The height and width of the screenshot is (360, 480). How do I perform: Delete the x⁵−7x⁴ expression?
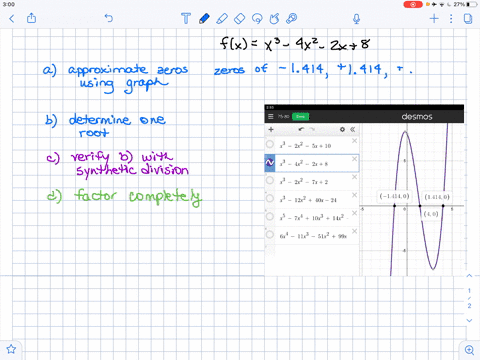point(354,213)
